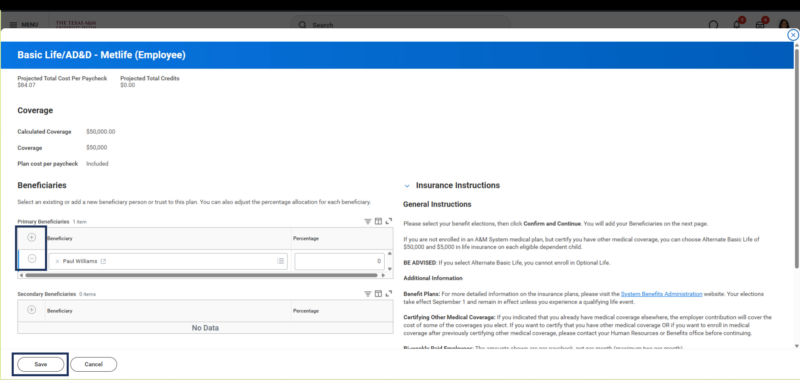Open the profile avatar menu

pos(784,24)
